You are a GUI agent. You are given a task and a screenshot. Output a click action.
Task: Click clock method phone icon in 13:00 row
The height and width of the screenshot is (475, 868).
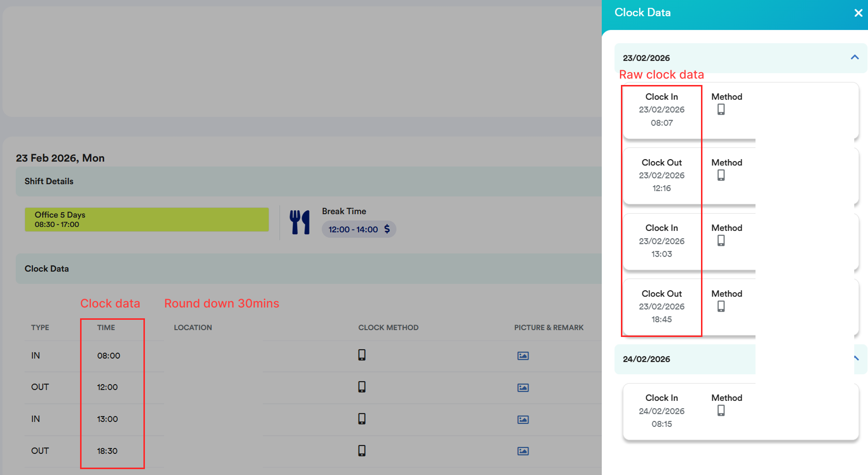click(362, 419)
